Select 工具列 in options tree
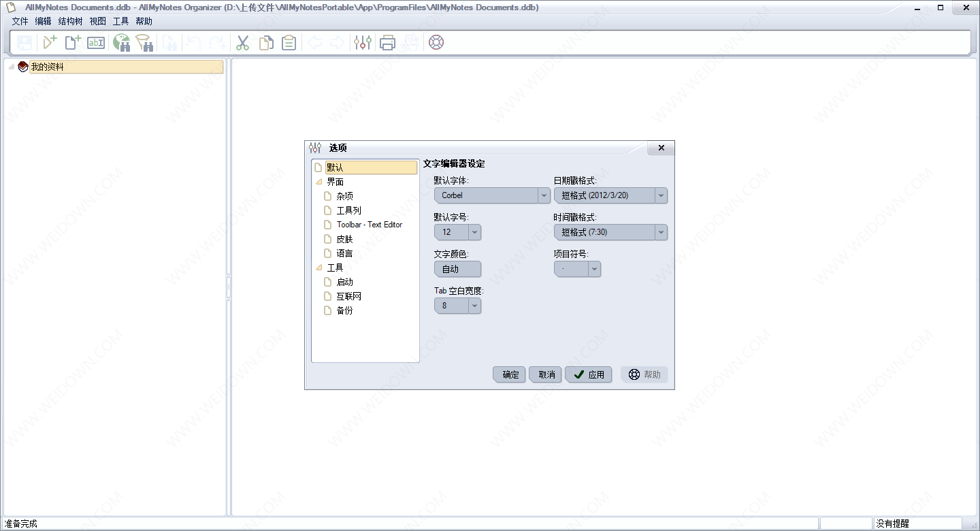980x531 pixels. 349,210
